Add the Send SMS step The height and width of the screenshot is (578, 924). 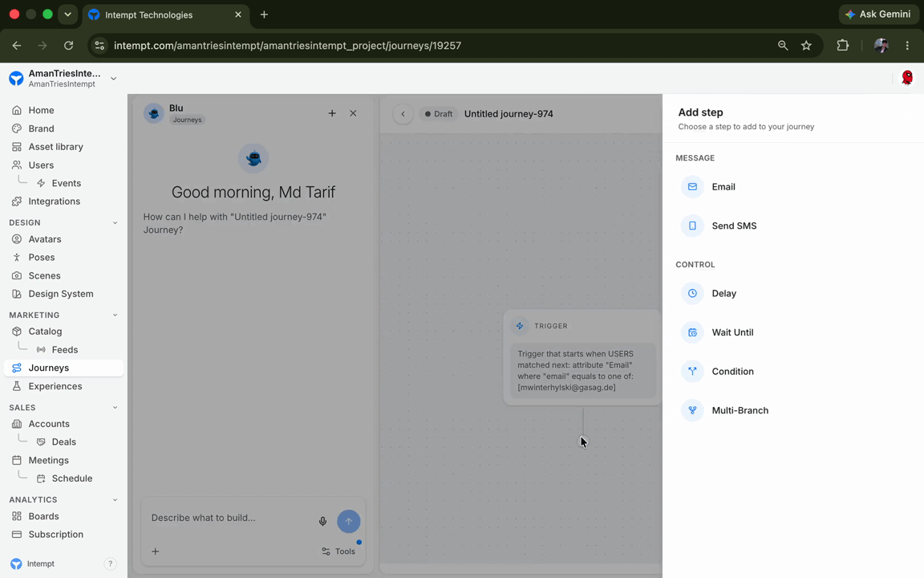[734, 226]
